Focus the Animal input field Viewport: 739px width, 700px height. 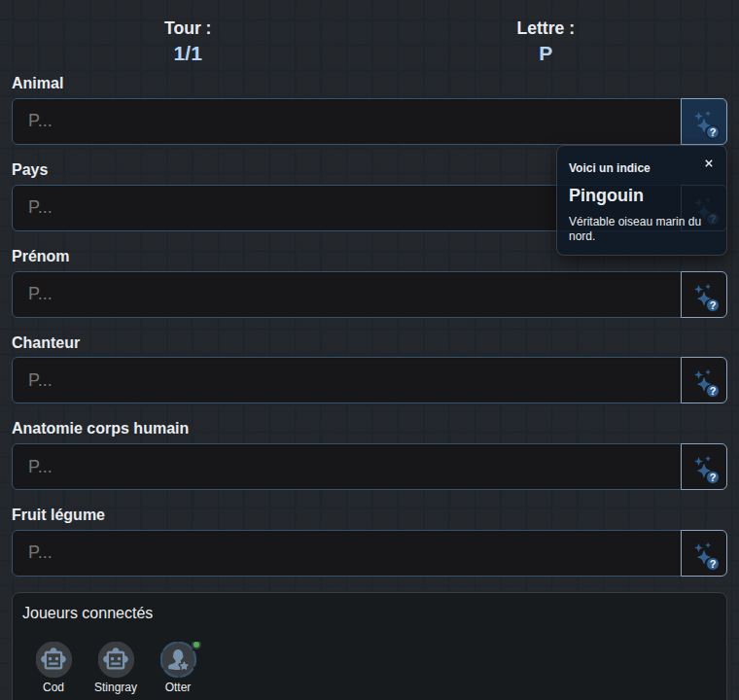[x=346, y=122]
